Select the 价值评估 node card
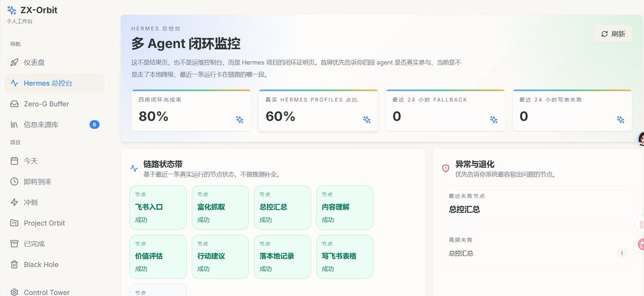Image resolution: width=644 pixels, height=296 pixels. click(158, 257)
